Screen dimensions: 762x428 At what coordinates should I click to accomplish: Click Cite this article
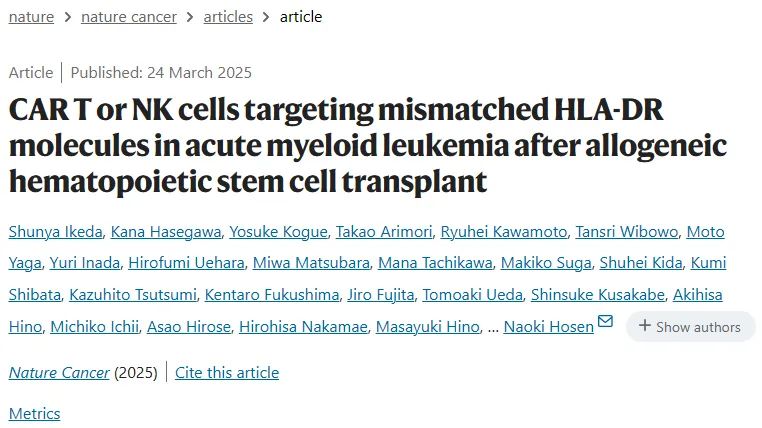[227, 373]
